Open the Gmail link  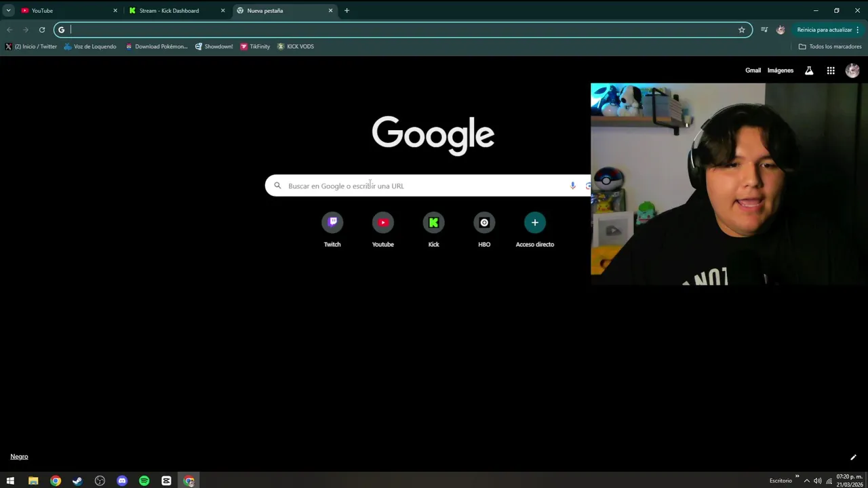click(x=753, y=70)
